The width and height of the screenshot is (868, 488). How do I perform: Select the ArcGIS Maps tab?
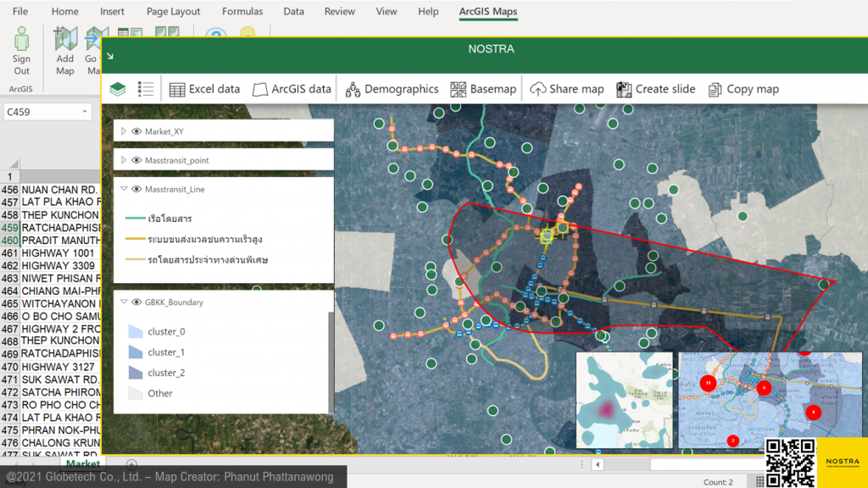click(x=488, y=11)
